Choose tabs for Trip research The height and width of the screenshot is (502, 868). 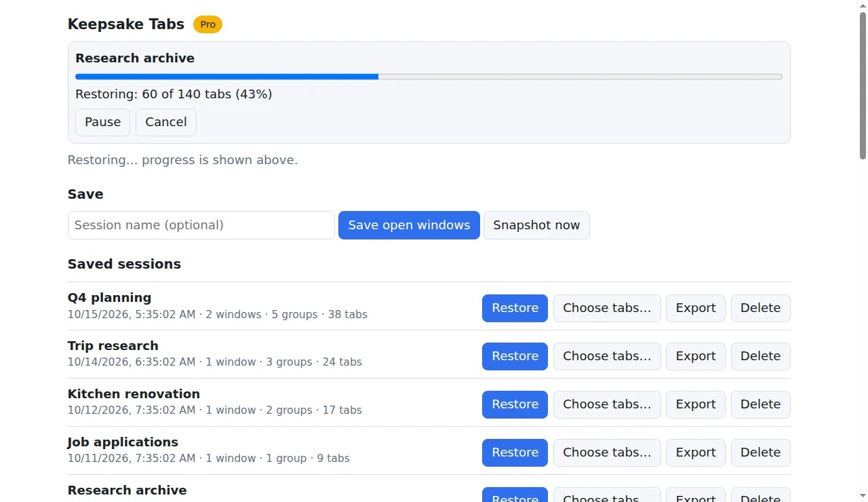[x=607, y=356]
